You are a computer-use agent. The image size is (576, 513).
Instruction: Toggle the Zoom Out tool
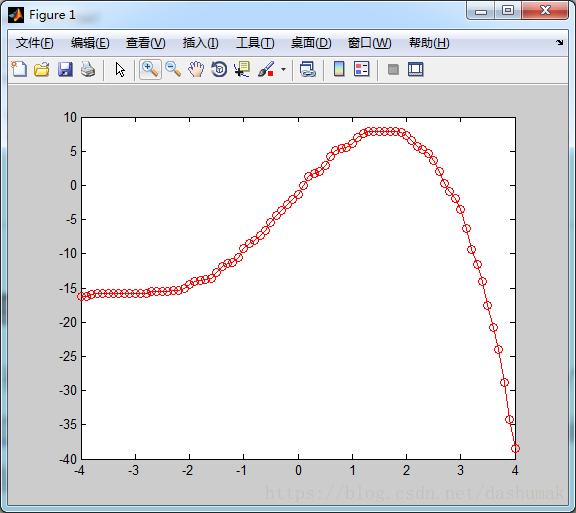pyautogui.click(x=173, y=69)
